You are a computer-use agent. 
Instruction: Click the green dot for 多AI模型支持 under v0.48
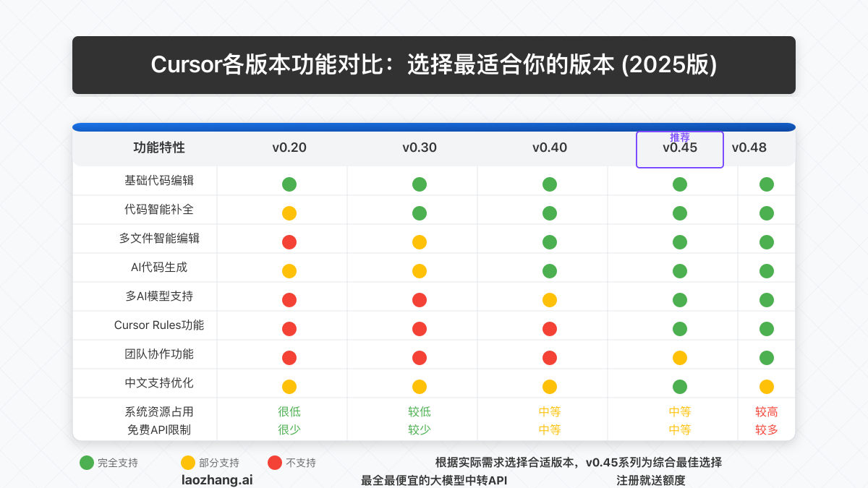767,300
